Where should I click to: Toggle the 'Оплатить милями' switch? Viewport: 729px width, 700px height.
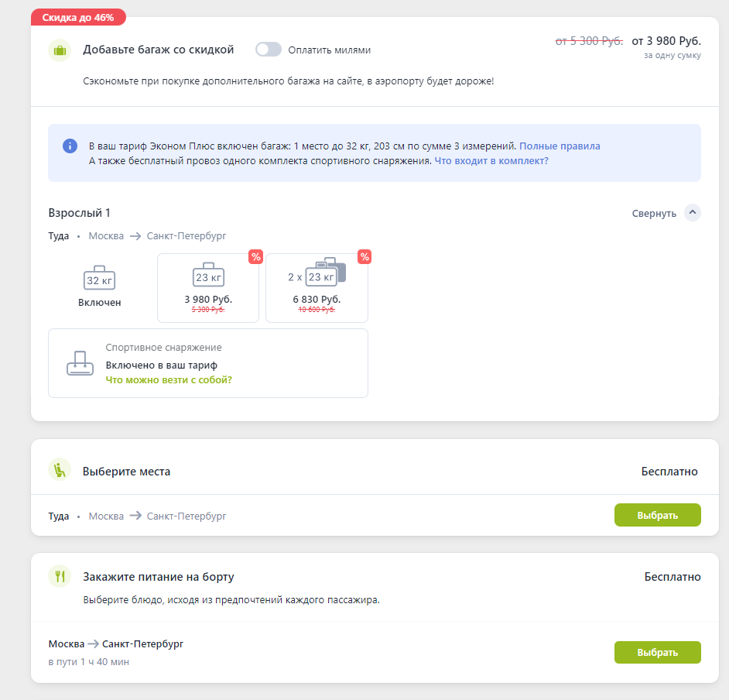(x=269, y=50)
